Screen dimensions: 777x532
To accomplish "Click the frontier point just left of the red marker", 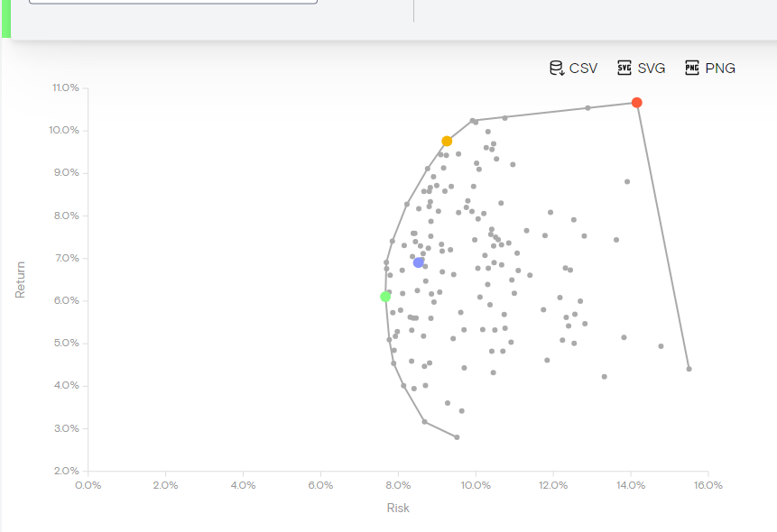I will [x=587, y=108].
